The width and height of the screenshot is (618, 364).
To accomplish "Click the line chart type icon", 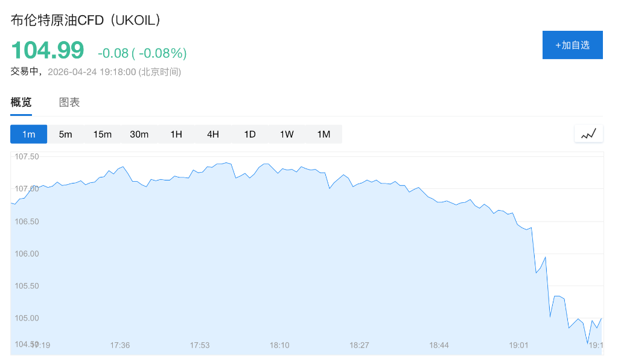I will (588, 134).
